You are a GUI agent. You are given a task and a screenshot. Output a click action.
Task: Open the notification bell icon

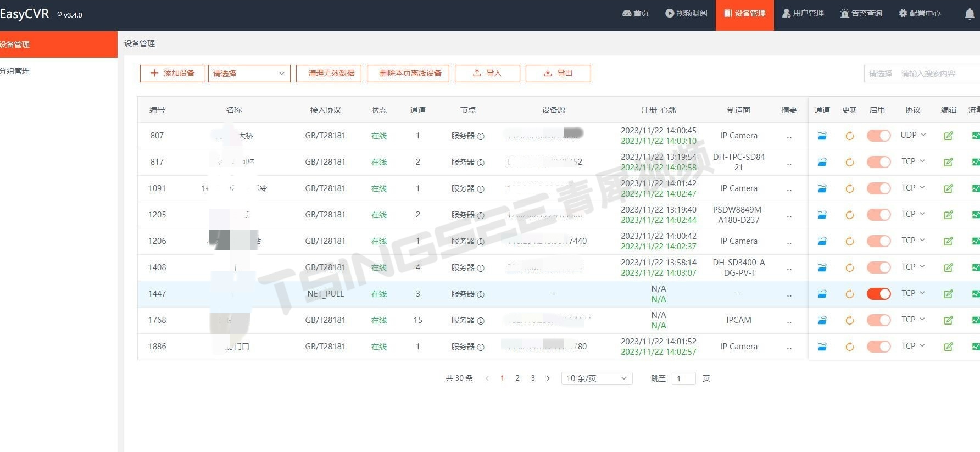970,14
